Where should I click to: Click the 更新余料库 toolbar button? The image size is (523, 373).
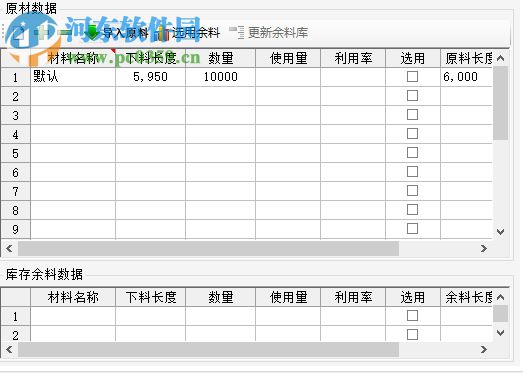click(269, 33)
